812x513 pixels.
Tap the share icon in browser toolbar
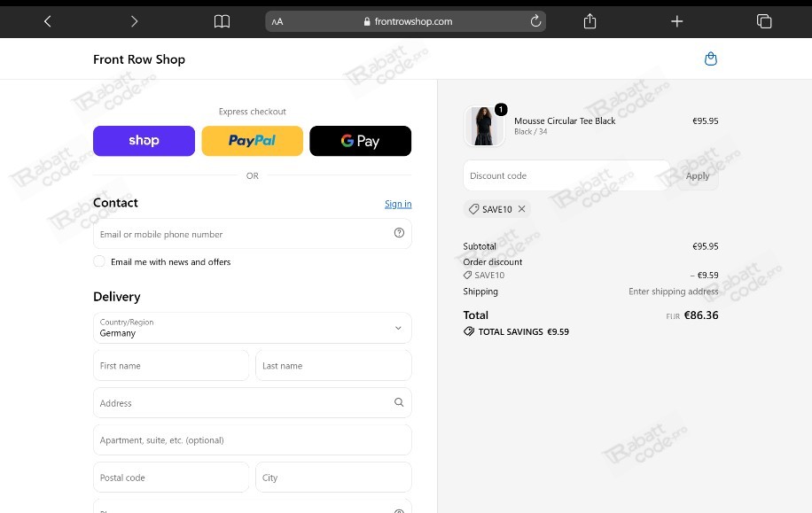click(x=589, y=20)
